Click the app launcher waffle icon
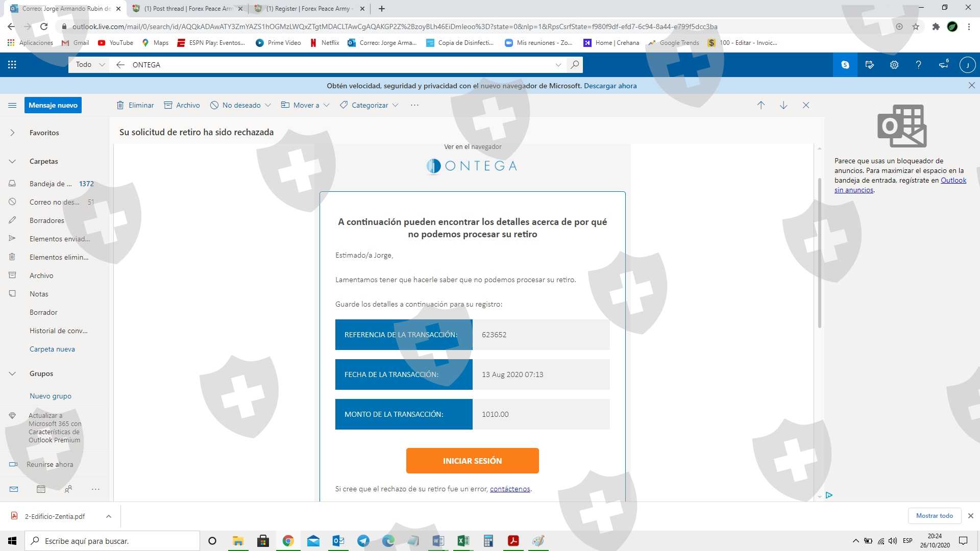 tap(12, 65)
